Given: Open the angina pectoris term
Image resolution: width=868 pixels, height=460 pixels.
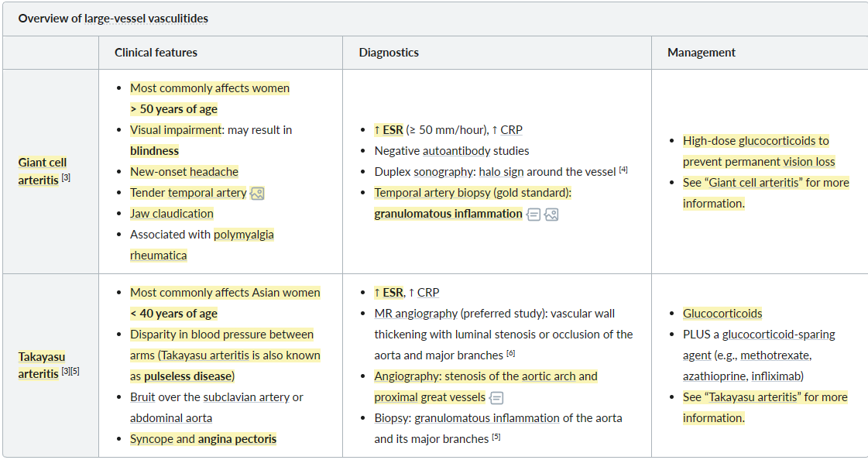Looking at the screenshot, I should click(x=237, y=439).
